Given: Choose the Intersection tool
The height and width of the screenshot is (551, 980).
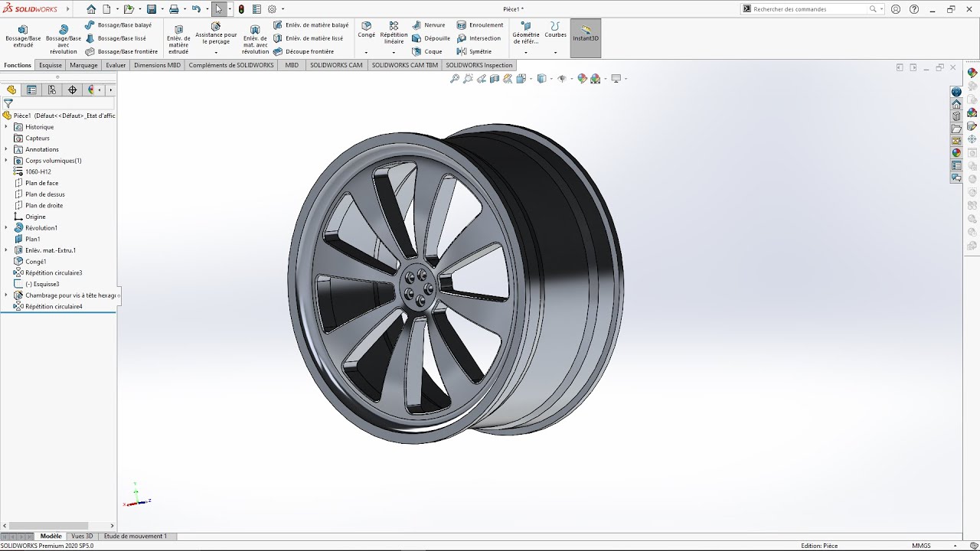Looking at the screenshot, I should 479,38.
